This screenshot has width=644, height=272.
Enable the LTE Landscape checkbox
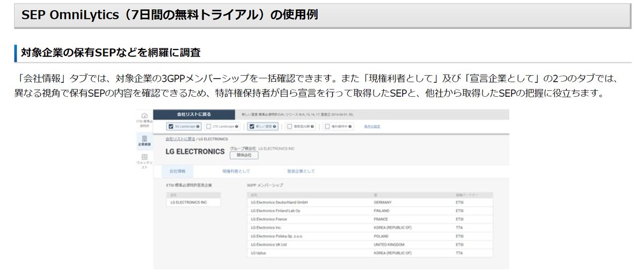pos(209,127)
